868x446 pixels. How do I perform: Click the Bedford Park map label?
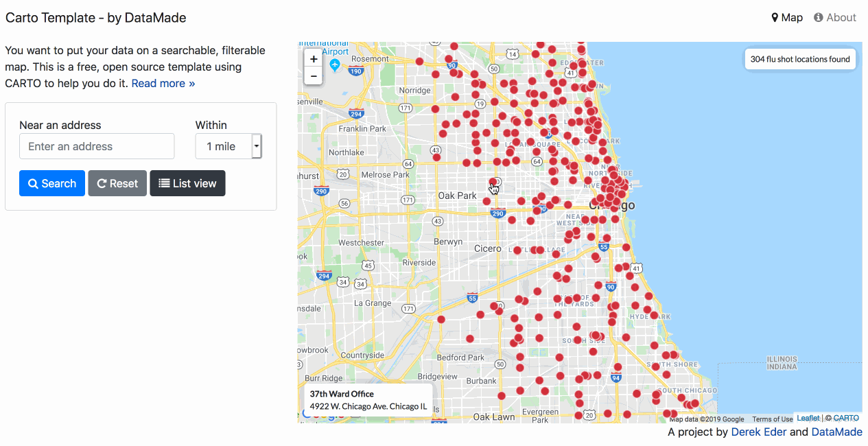tap(461, 357)
